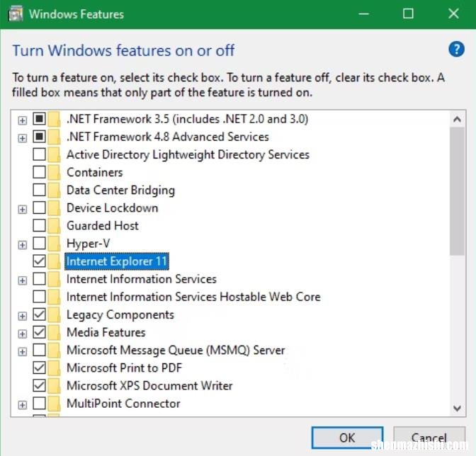The image size is (476, 456).
Task: Select the Hyper-V label
Action: point(88,244)
